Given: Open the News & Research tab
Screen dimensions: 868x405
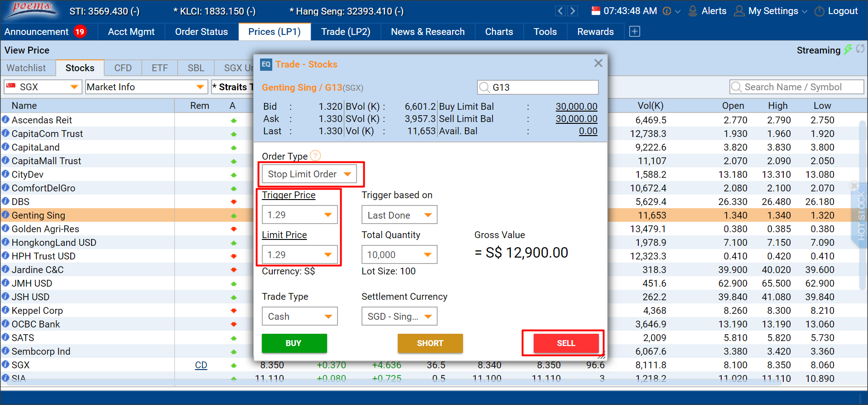Looking at the screenshot, I should (x=428, y=32).
